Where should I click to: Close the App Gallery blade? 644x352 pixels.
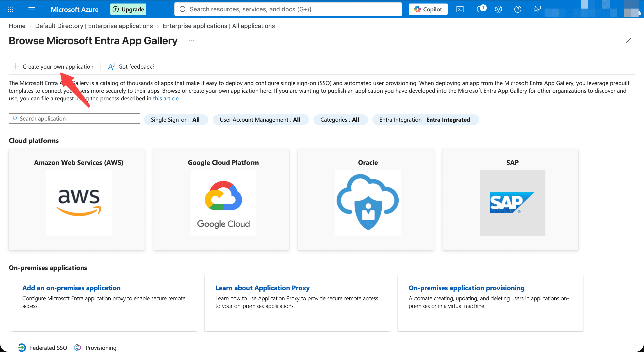pos(628,41)
